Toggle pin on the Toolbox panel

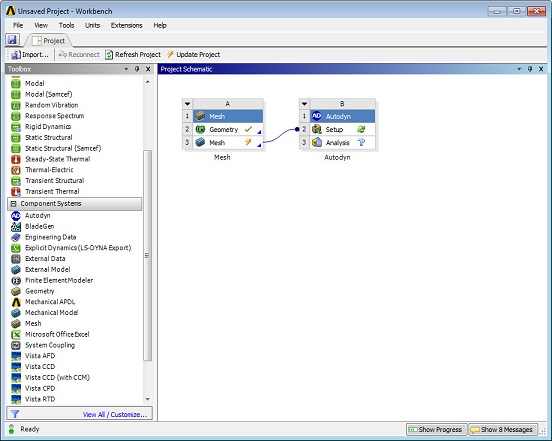[x=137, y=69]
